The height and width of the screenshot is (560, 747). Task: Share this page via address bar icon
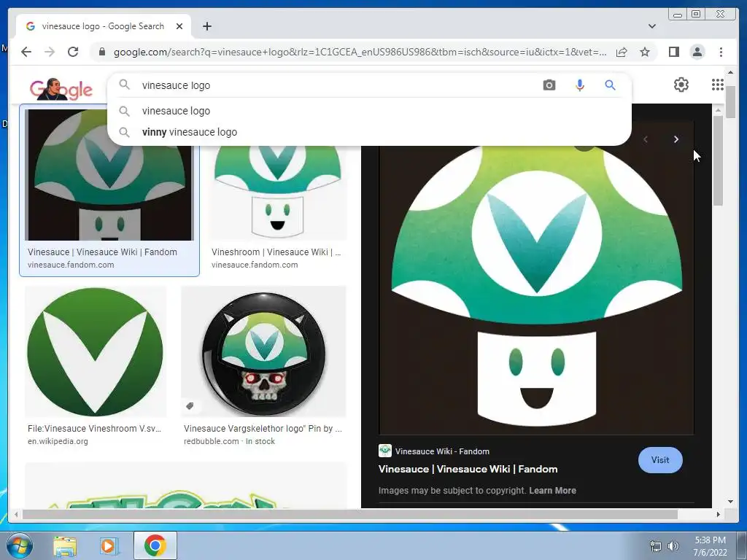622,52
